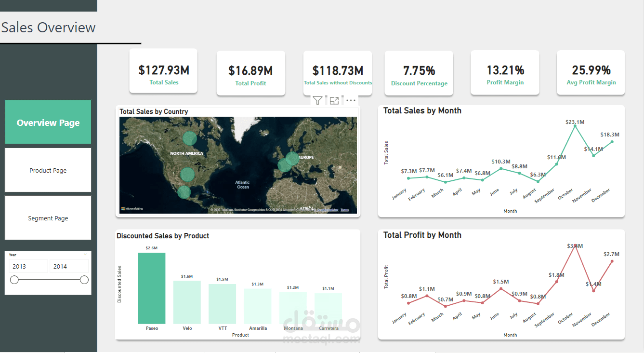Click October $23.1M point on sales chart
644x353 pixels.
(x=575, y=126)
